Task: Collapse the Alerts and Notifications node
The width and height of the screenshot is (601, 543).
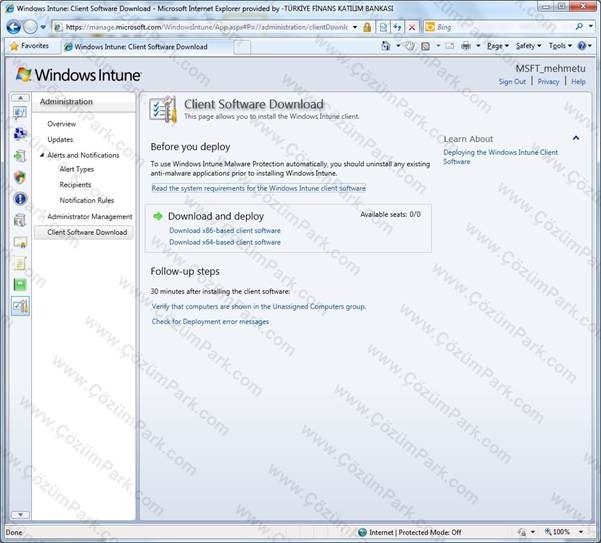Action: tap(42, 155)
